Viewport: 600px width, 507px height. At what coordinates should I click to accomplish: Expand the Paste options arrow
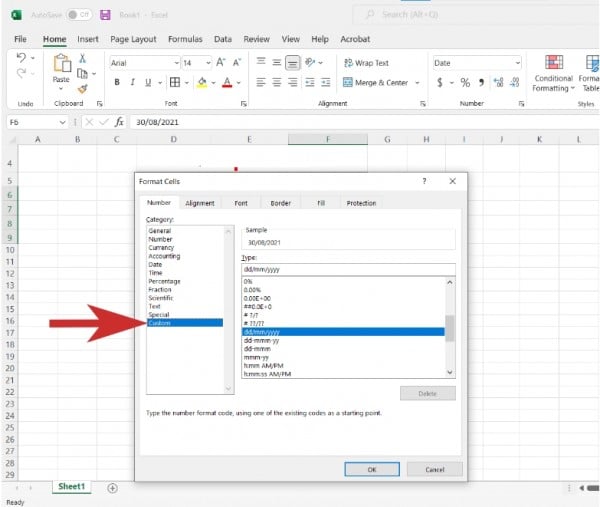pyautogui.click(x=61, y=89)
